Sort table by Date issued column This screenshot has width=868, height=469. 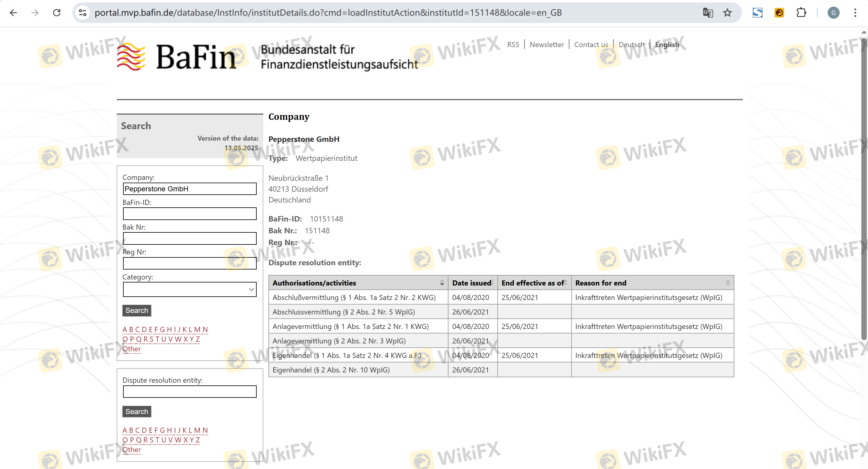pos(472,283)
